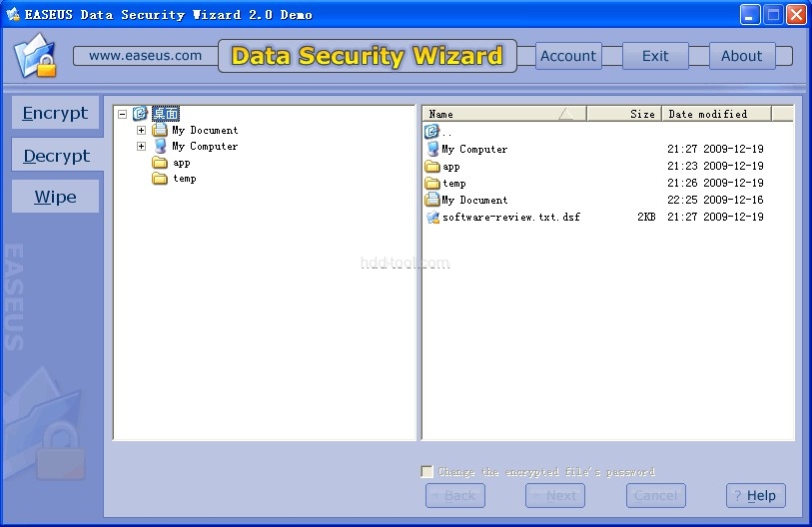
Task: Click app folder icon in file list
Action: coord(431,166)
